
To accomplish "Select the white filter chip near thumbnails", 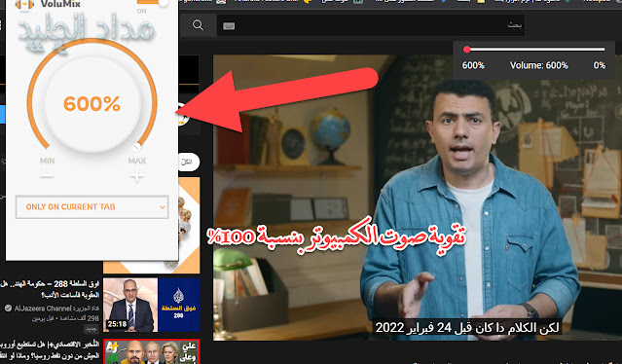I will click(189, 163).
